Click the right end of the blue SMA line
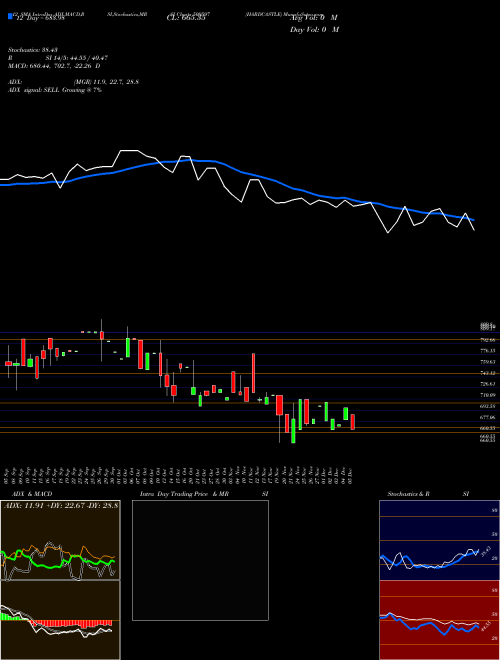The height and width of the screenshot is (660, 500). (x=473, y=220)
